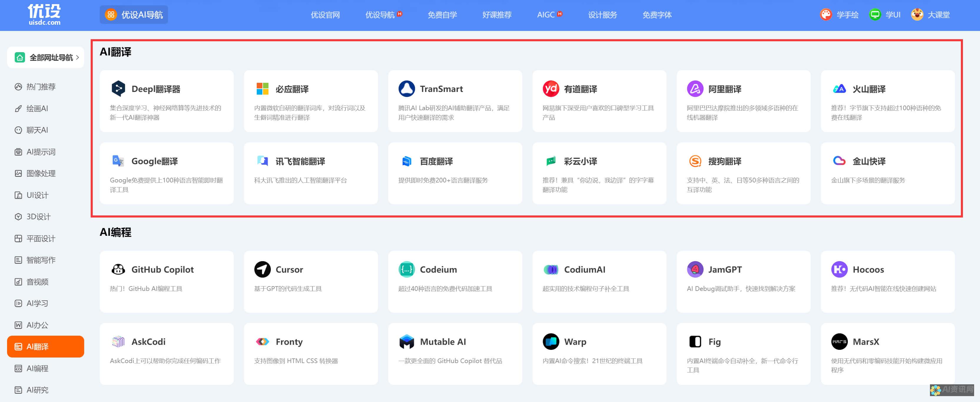Select highlighted AI翻译 sidebar item
Screen dimensions: 980x402
click(46, 346)
